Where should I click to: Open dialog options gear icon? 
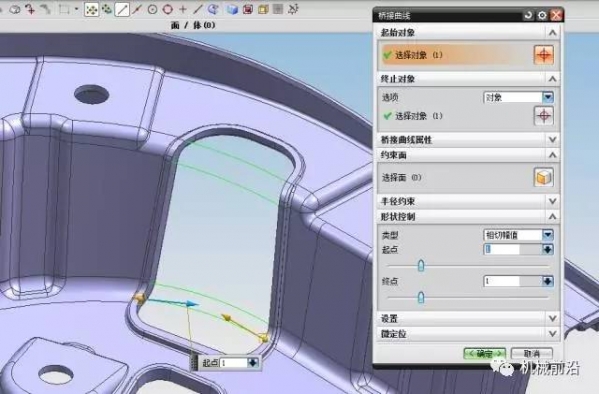(x=542, y=15)
